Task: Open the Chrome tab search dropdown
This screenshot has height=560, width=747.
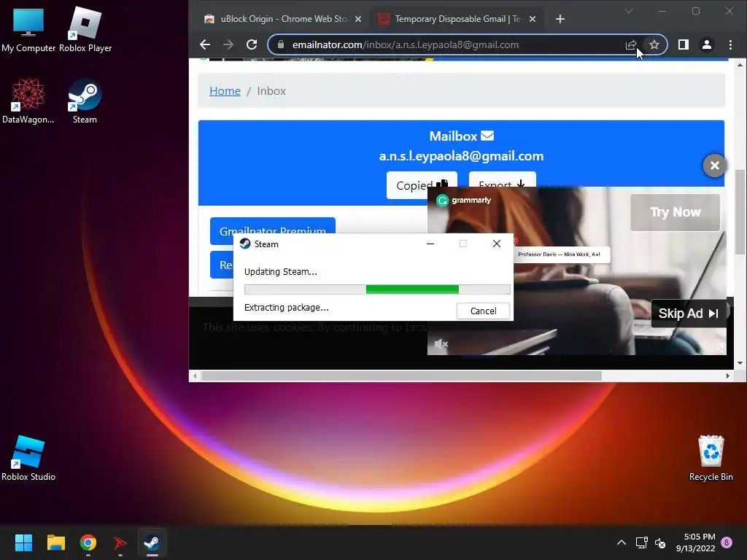Action: [x=629, y=11]
